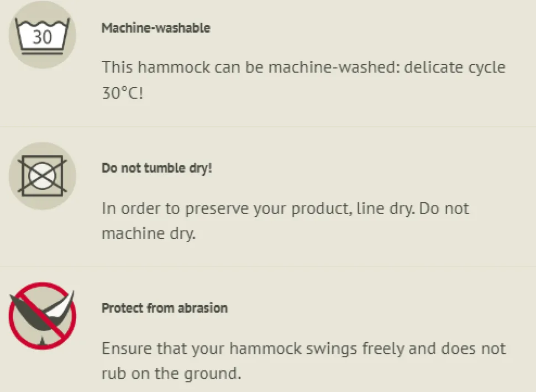Screen dimensions: 536x392
Task: Click the "30°C!" temperature text
Action: pyautogui.click(x=122, y=93)
